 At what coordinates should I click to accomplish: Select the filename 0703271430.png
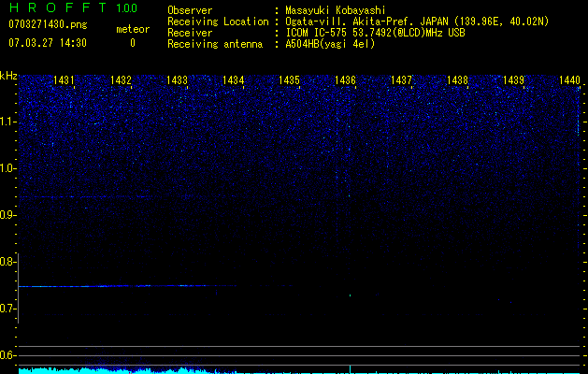click(x=48, y=24)
